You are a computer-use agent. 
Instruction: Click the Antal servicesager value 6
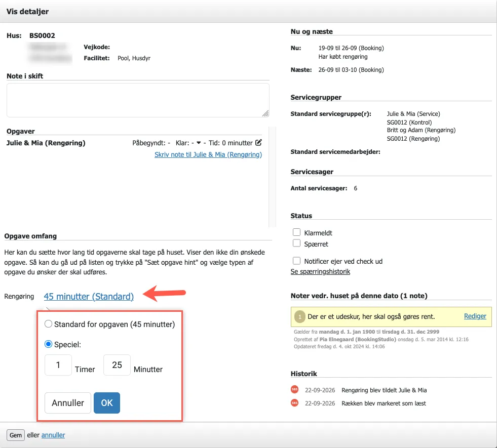pyautogui.click(x=356, y=188)
